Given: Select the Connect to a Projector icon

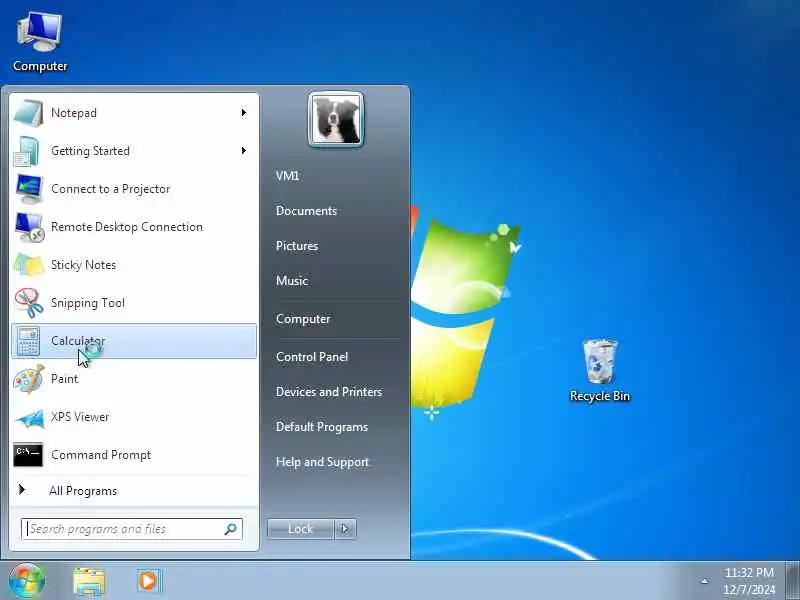Looking at the screenshot, I should (x=28, y=189).
